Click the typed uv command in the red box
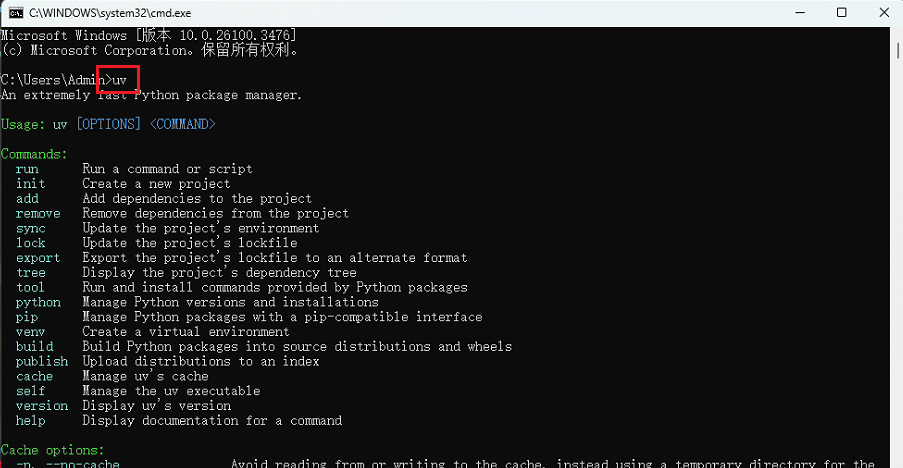 (x=119, y=80)
